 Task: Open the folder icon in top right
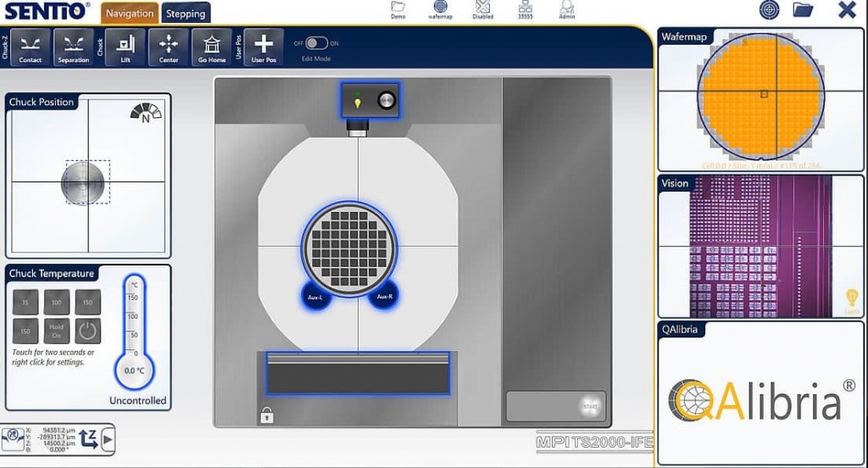pyautogui.click(x=803, y=10)
